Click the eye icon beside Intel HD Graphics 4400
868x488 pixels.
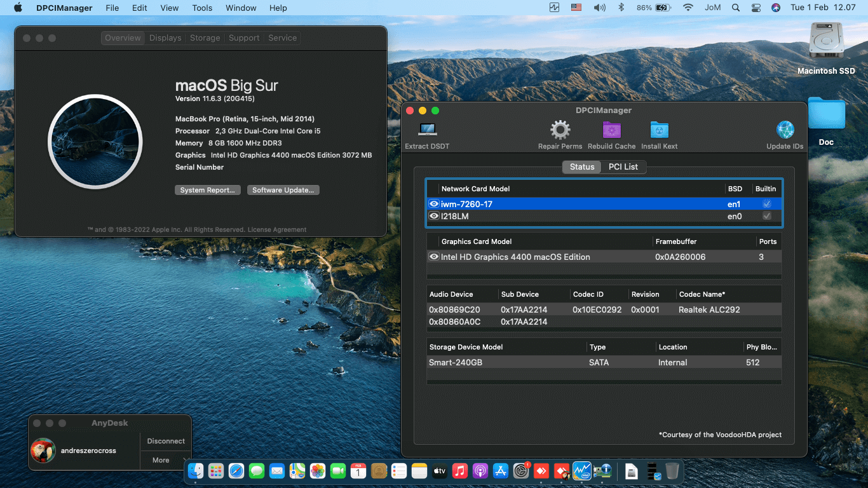[434, 257]
